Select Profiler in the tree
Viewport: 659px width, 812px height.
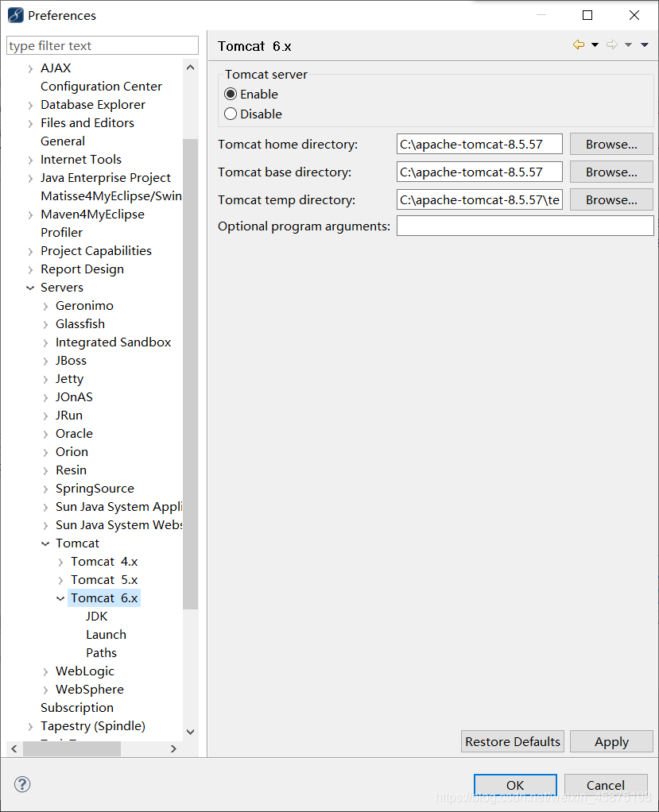pos(62,233)
